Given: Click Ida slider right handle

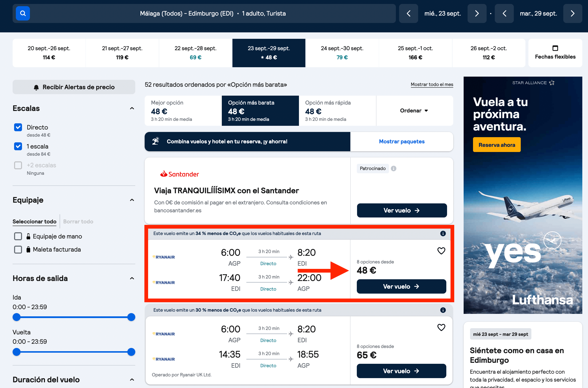Looking at the screenshot, I should pos(131,317).
